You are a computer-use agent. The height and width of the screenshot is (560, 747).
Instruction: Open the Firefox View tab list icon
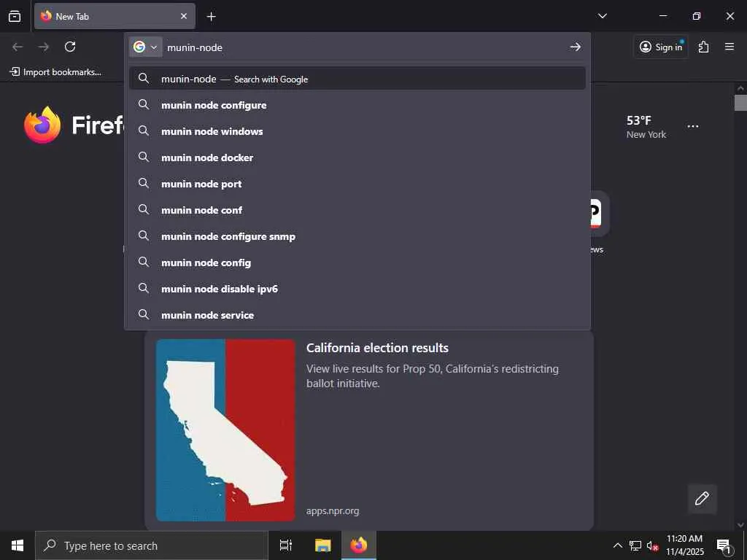pos(15,16)
